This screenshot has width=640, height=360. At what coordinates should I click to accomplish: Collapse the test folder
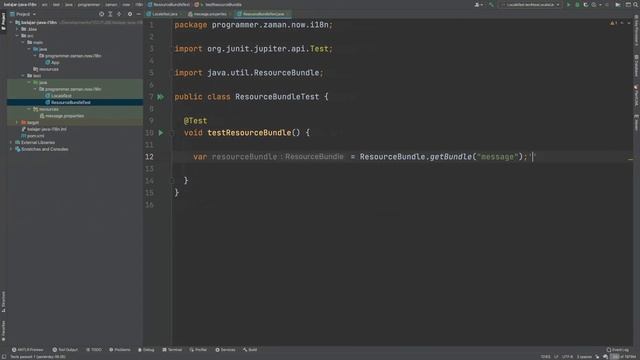click(x=23, y=76)
